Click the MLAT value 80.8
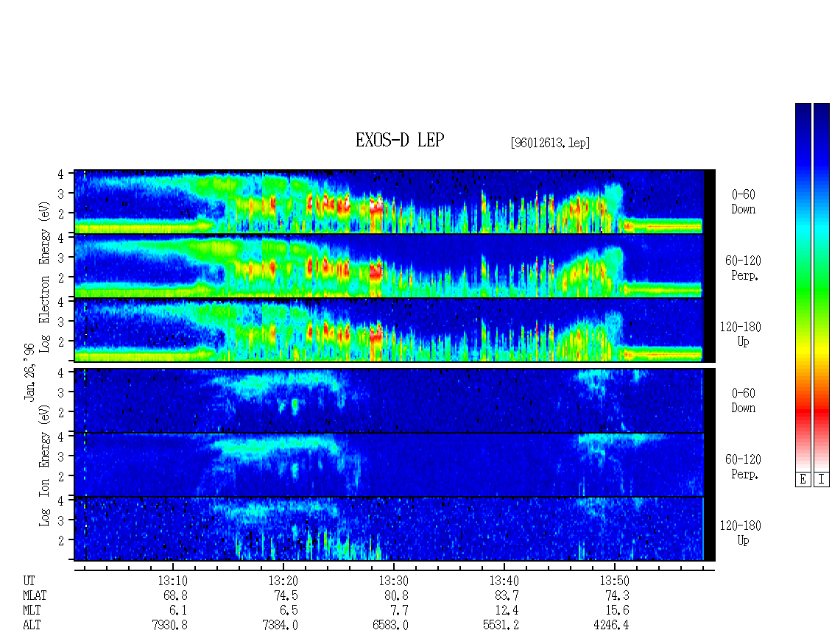Viewport: 832px width, 644px height. coord(396,595)
